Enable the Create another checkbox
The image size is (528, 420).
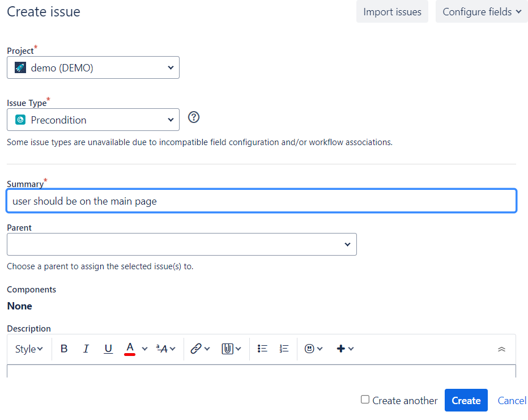click(x=365, y=400)
